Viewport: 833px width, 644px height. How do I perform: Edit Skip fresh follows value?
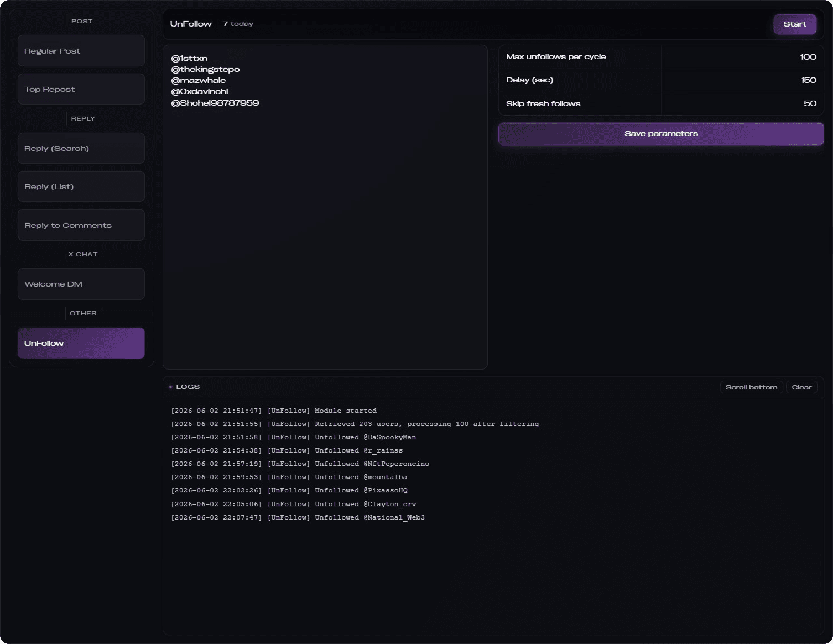tap(742, 103)
